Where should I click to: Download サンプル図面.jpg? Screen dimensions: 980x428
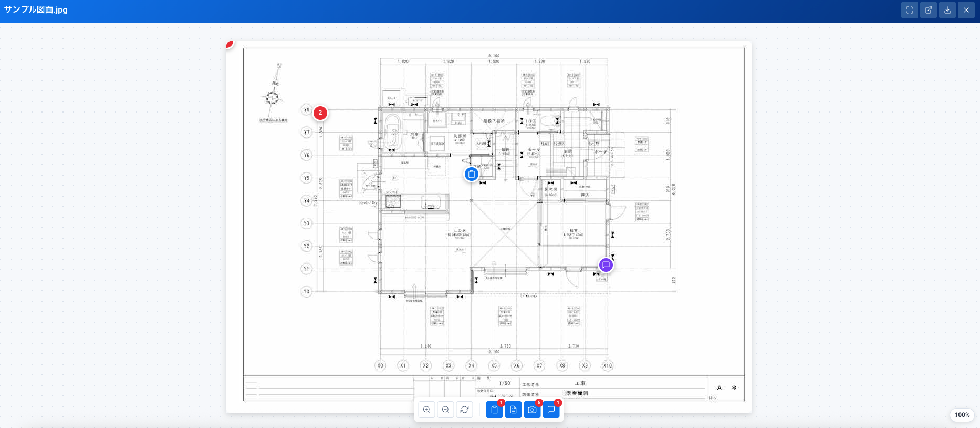(x=947, y=10)
